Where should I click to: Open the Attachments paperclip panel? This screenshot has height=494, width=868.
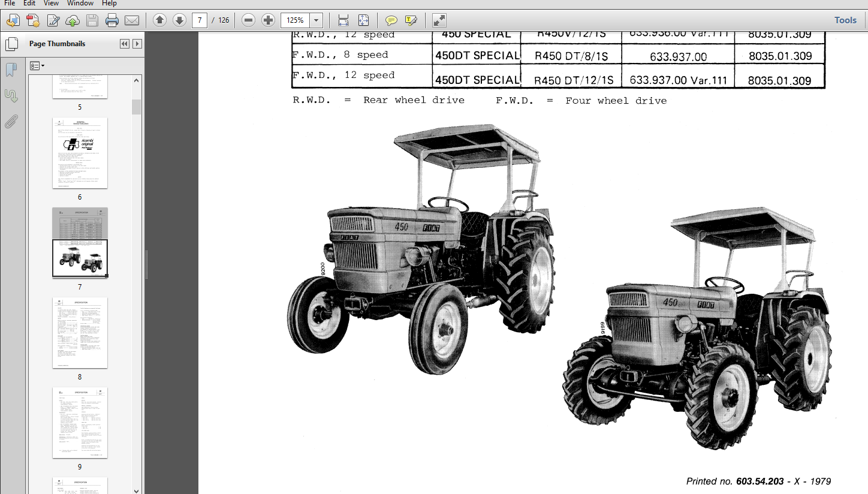[x=11, y=122]
